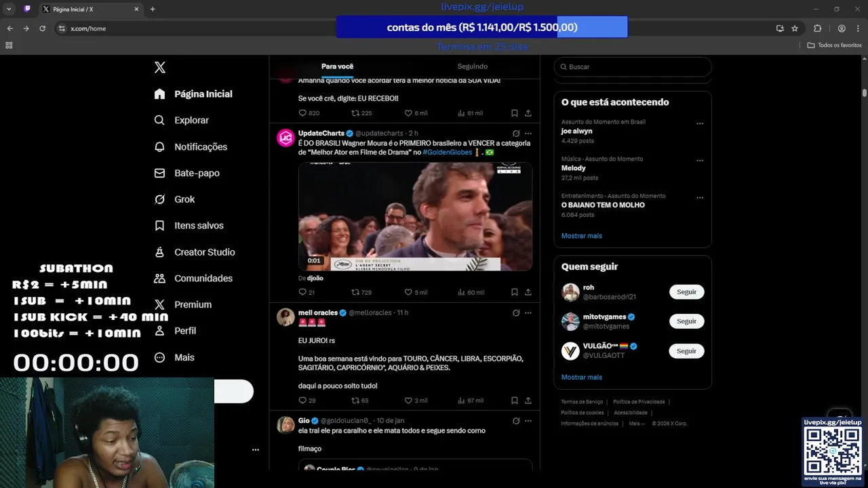Bookmark the UpdateCharts post

(515, 292)
